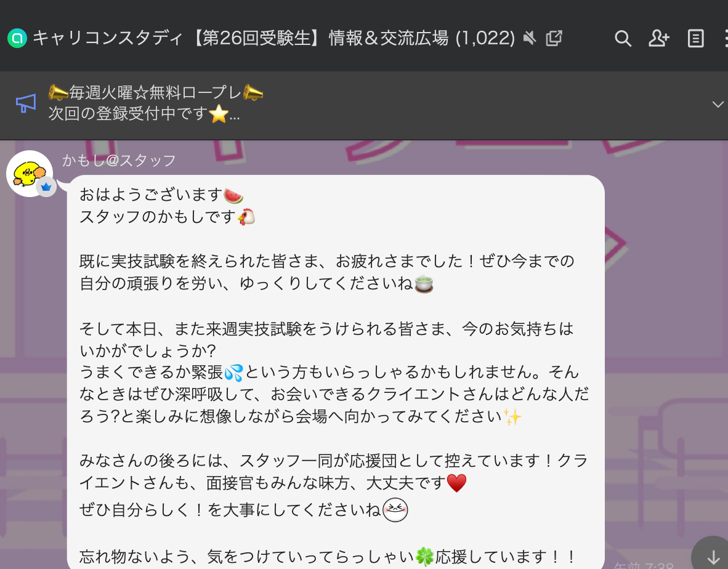This screenshot has height=569, width=728.
Task: Click the 午前 7:38 message timestamp
Action: point(644,565)
